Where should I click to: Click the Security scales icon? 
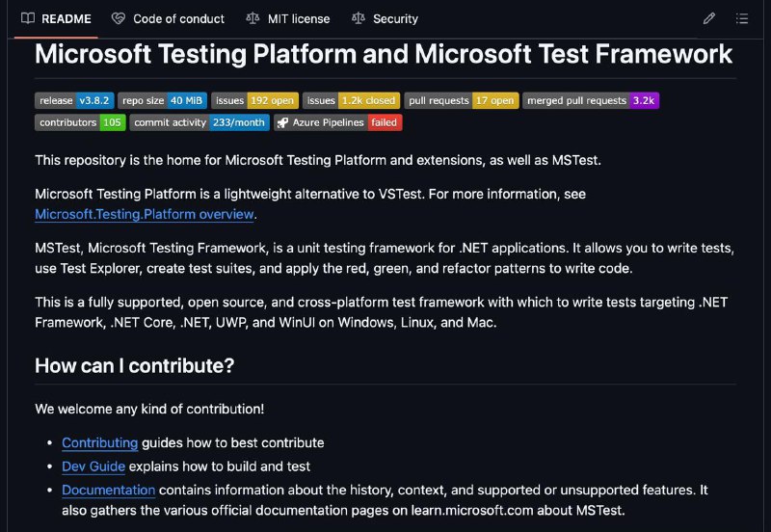click(358, 18)
